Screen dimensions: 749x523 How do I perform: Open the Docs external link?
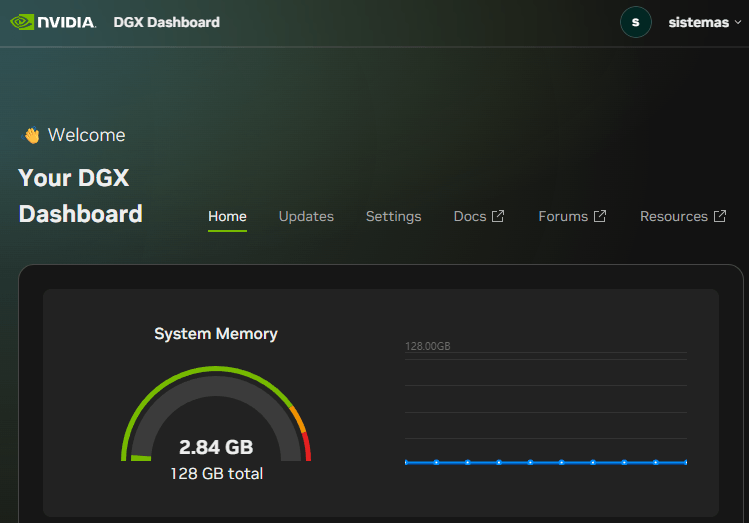[x=479, y=216]
